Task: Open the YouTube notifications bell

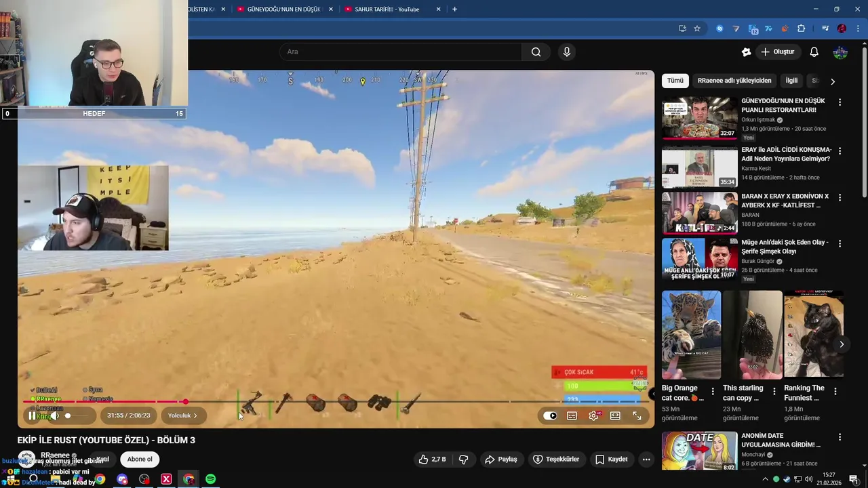Action: click(x=814, y=52)
